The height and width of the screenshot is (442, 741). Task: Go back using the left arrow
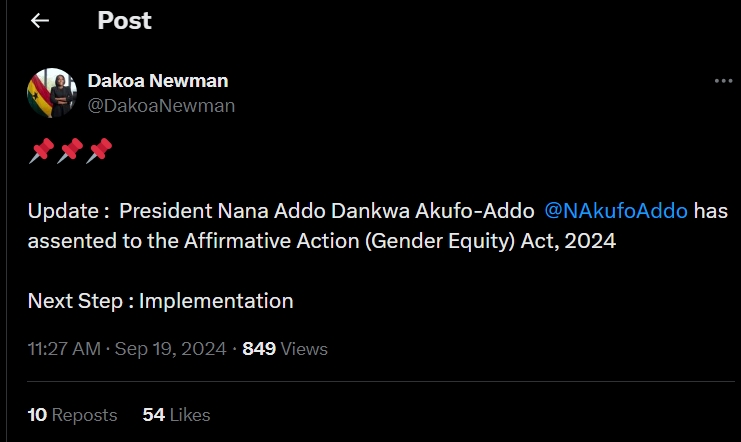click(40, 21)
